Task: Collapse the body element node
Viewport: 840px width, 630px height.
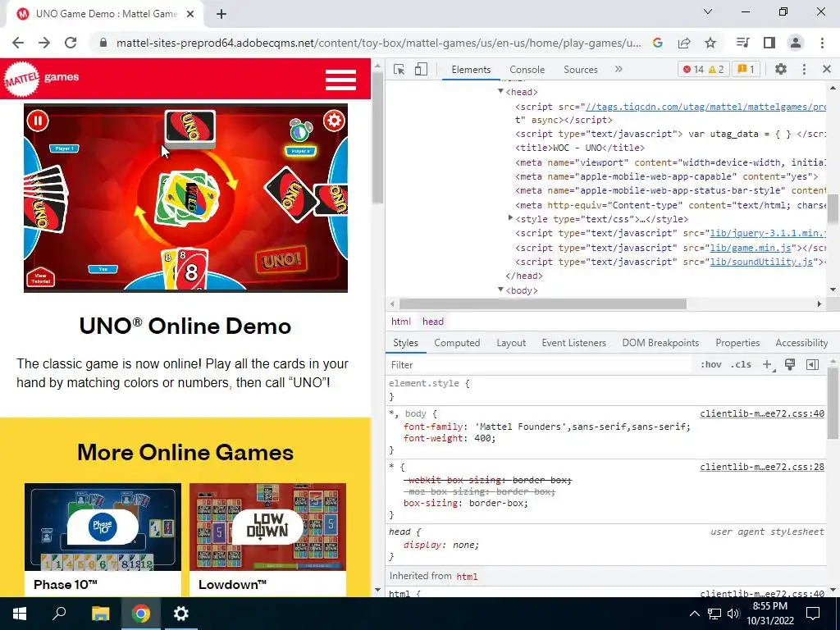Action: coord(501,290)
